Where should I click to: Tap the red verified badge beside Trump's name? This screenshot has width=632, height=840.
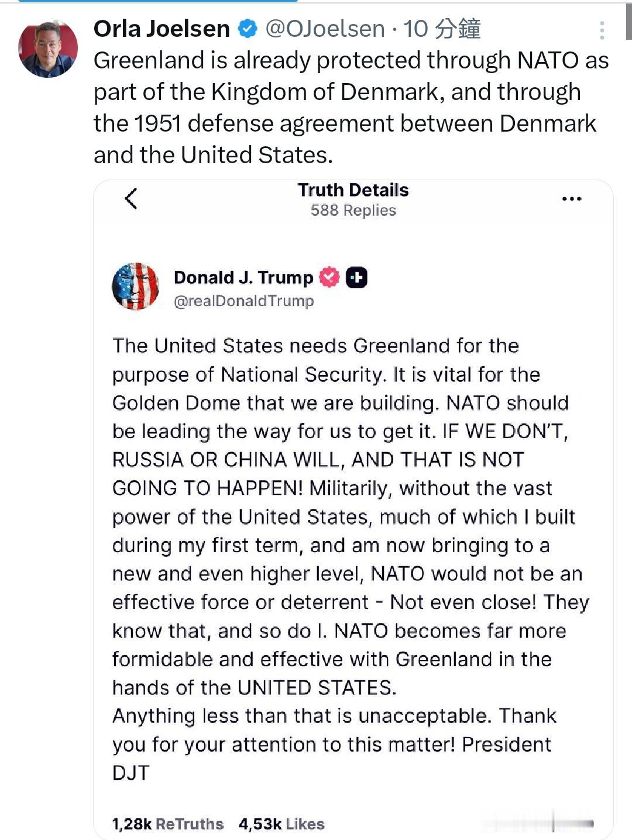coord(329,277)
